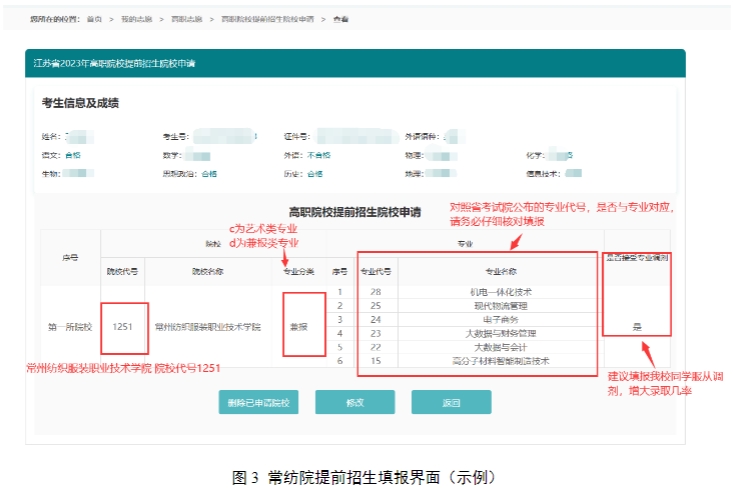This screenshot has height=488, width=733.
Task: Select the 第一所院校 row label
Action: pyautogui.click(x=70, y=327)
